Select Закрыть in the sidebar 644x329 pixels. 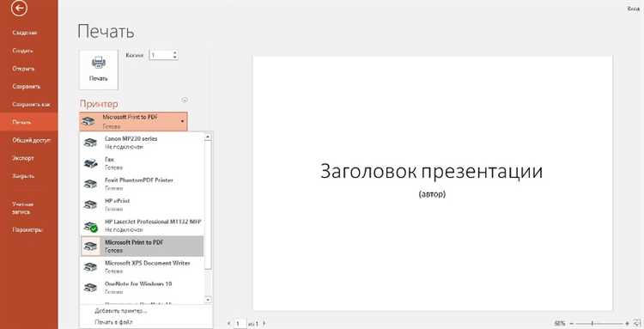tap(23, 176)
